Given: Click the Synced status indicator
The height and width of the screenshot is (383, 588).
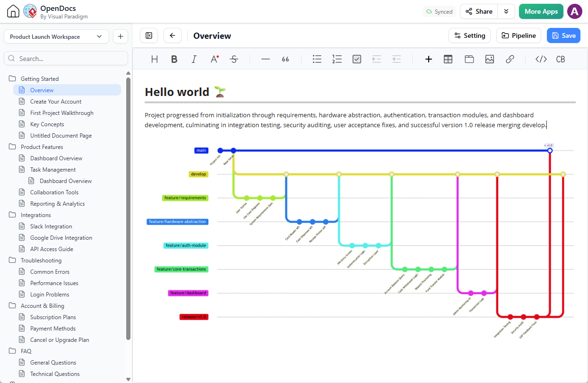Looking at the screenshot, I should point(440,11).
